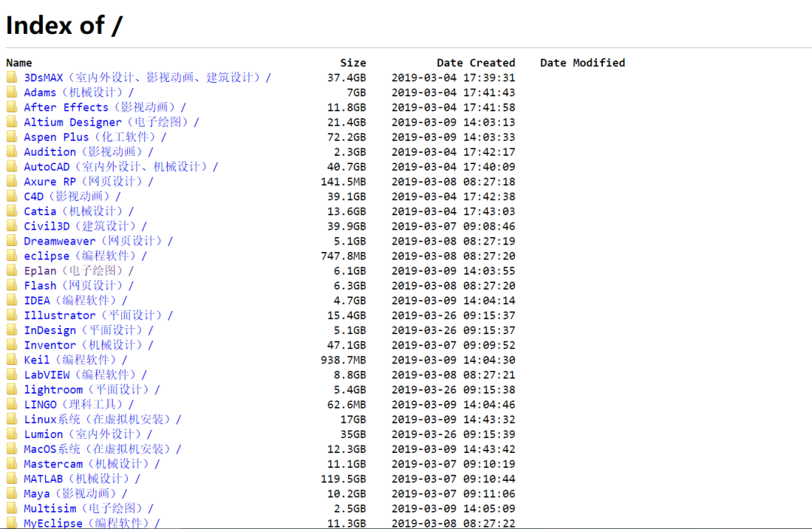812x529 pixels.
Task: Click the Date Created column header
Action: point(476,62)
